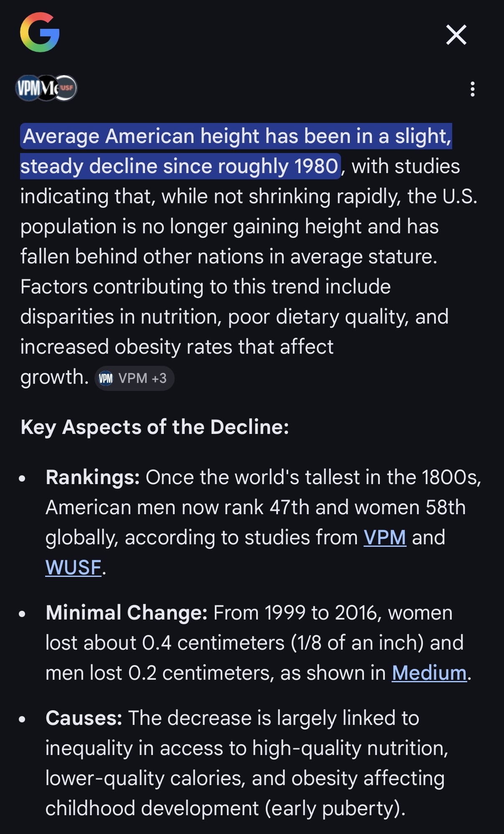
Task: Expand the VPM +3 sources chip
Action: coord(134,378)
